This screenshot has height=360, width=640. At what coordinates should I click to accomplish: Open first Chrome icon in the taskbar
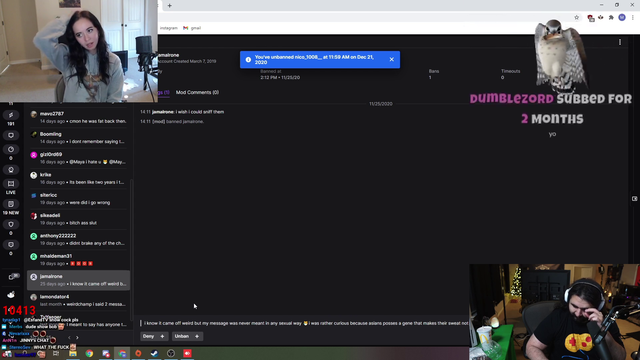click(x=89, y=353)
